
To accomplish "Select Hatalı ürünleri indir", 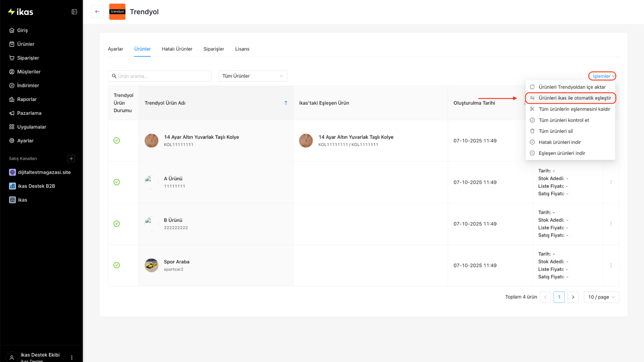I will 570,142.
